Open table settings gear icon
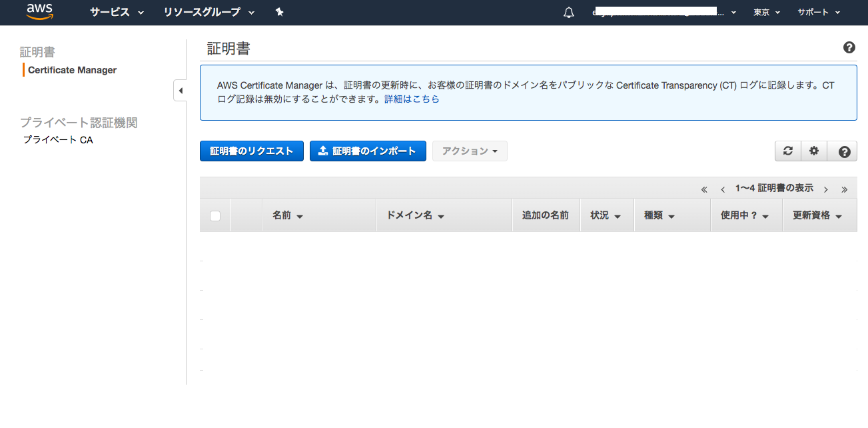The height and width of the screenshot is (428, 868). pos(814,151)
